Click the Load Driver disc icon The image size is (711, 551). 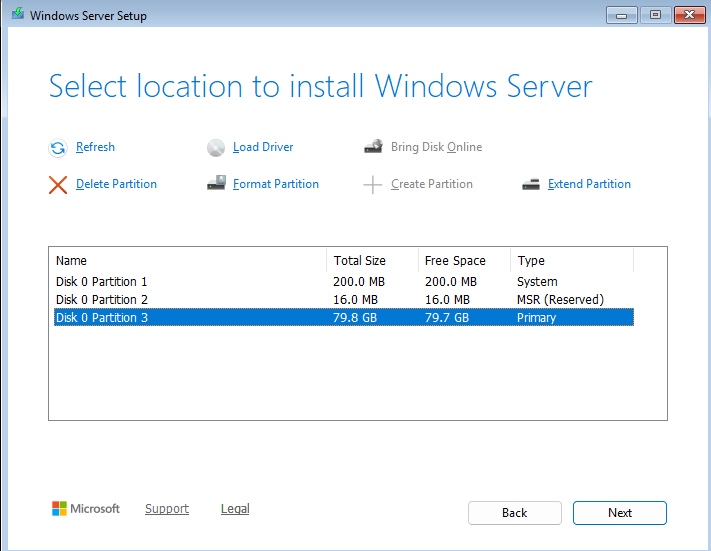point(216,148)
